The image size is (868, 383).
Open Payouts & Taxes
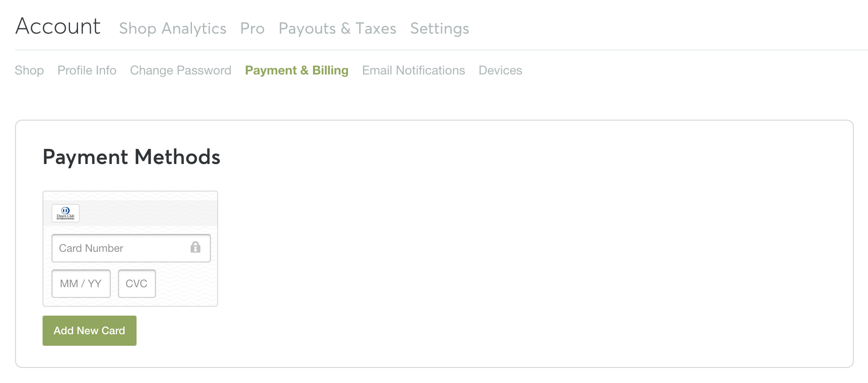click(x=337, y=28)
